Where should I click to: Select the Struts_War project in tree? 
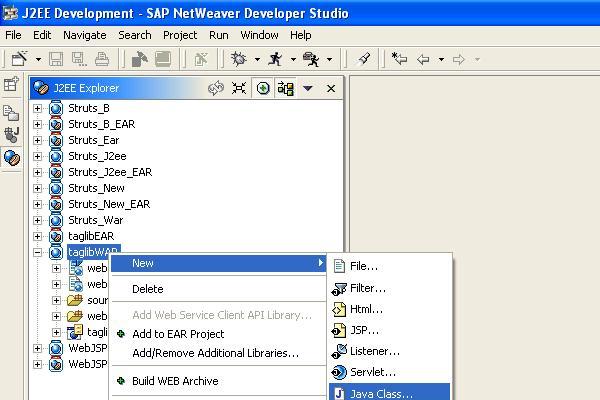click(95, 220)
